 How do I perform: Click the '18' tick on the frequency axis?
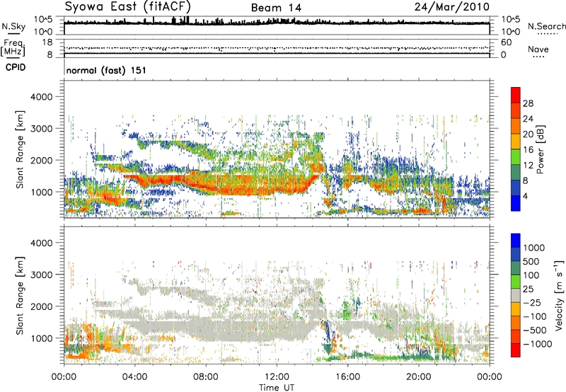47,42
